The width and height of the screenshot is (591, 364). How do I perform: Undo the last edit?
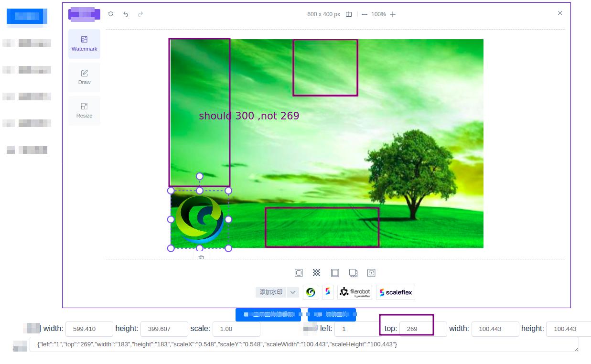(x=126, y=14)
